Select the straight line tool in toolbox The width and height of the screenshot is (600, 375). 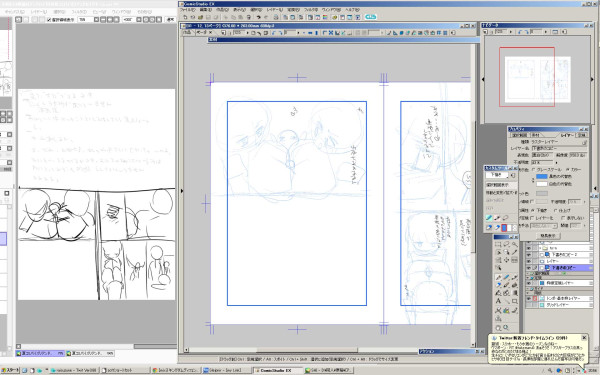click(506, 301)
